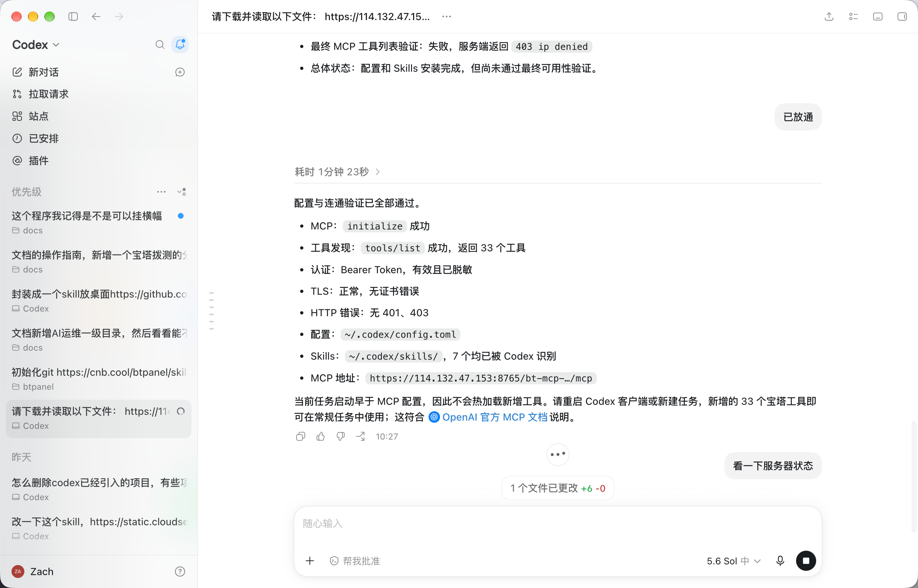
Task: Focus the 随心输入 message input
Action: [x=558, y=523]
